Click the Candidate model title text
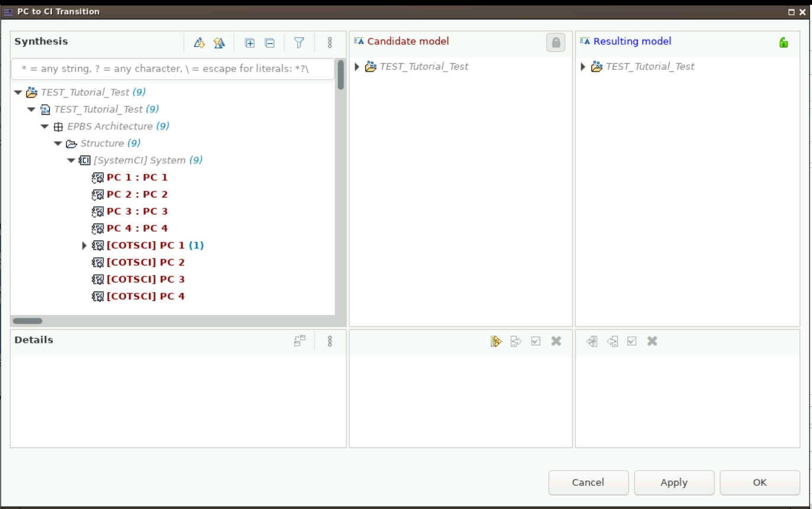The image size is (812, 509). point(408,41)
